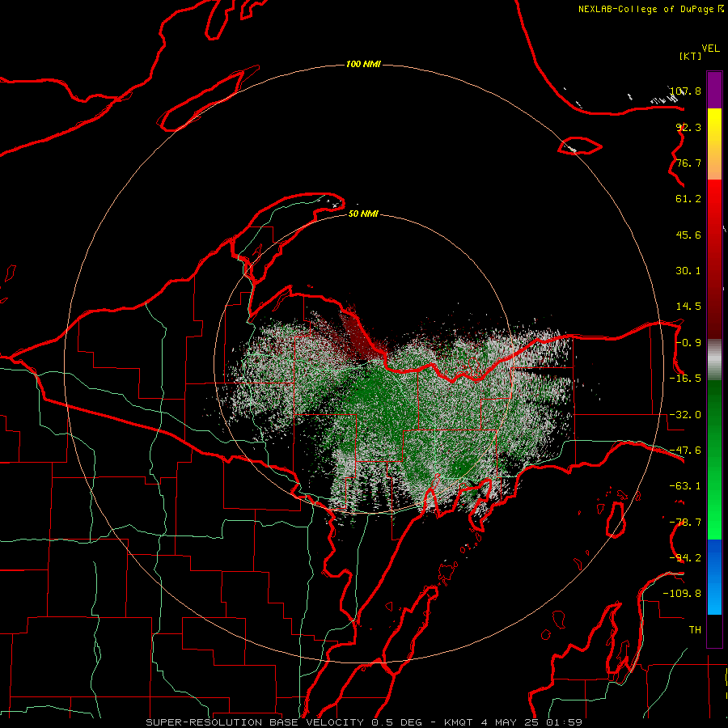Click the -94.2 velocity scale value
The image size is (728, 728).
click(x=685, y=557)
